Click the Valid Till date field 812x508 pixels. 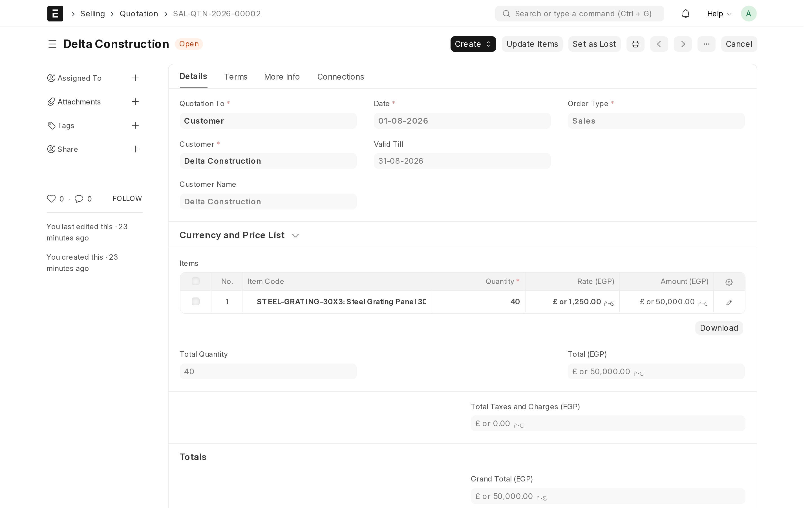462,161
